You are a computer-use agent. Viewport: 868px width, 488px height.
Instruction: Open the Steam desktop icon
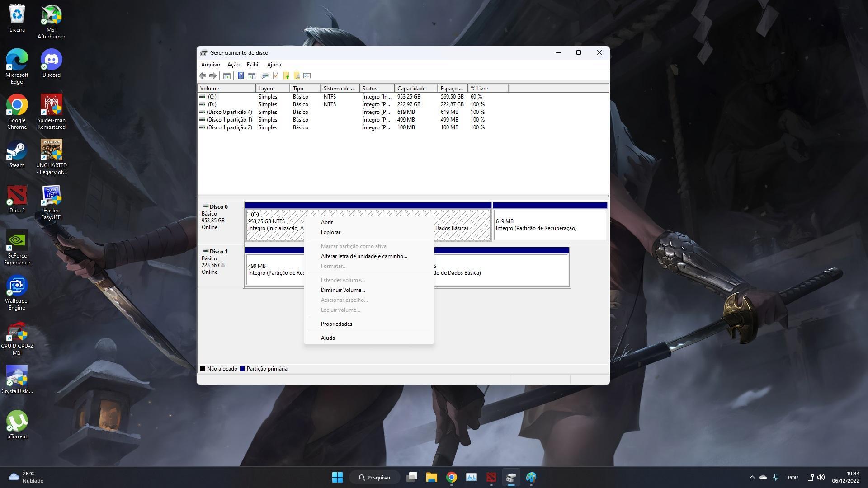17,154
